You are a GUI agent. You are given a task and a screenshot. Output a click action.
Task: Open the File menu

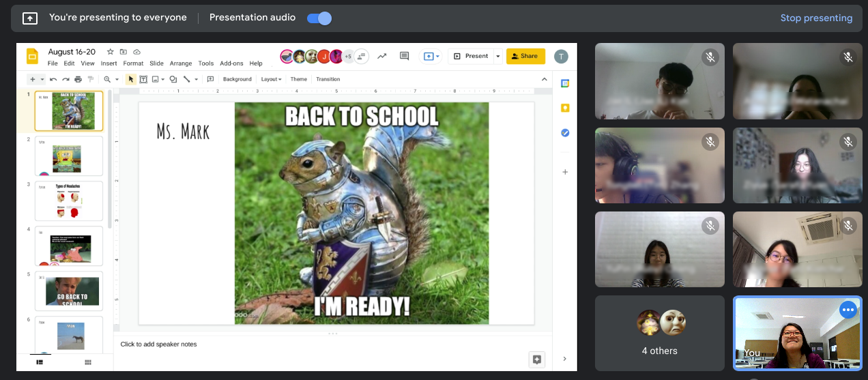pos(53,63)
